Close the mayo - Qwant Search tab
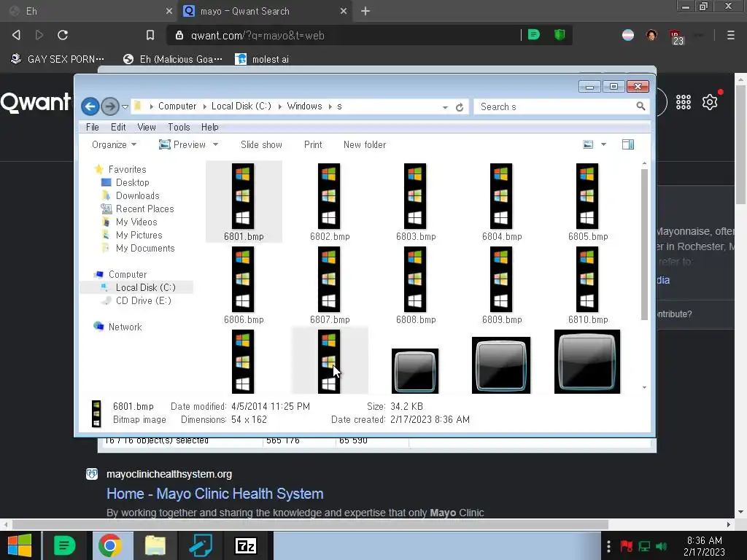This screenshot has height=560, width=747. point(344,11)
